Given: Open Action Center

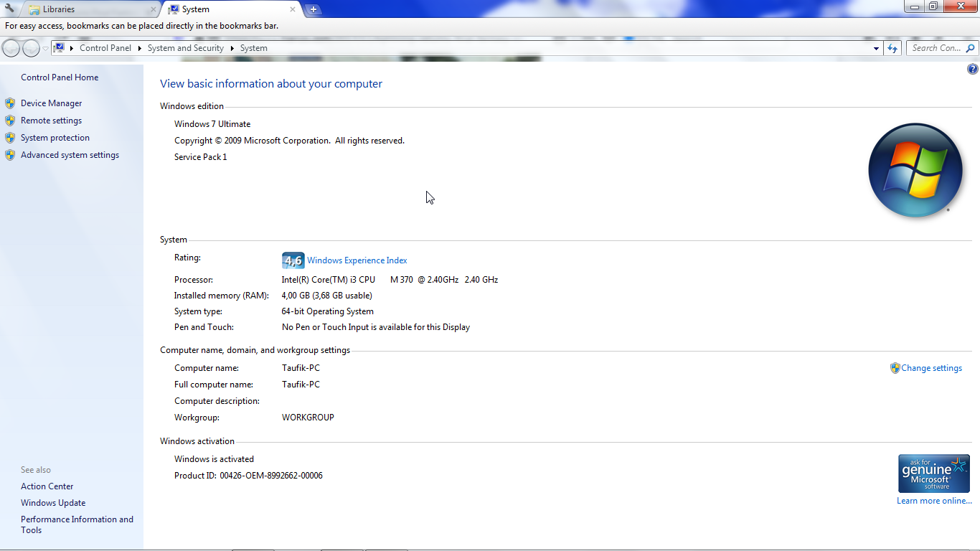Looking at the screenshot, I should coord(47,486).
